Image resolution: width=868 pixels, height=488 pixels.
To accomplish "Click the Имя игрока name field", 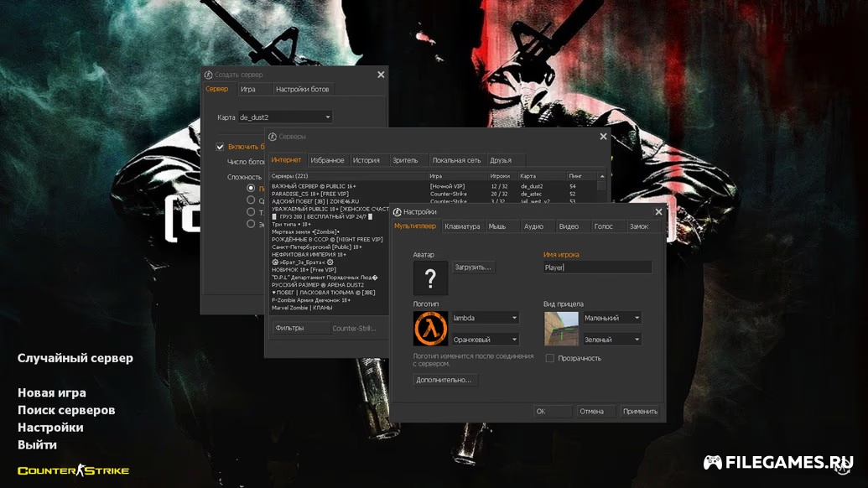I will point(596,267).
